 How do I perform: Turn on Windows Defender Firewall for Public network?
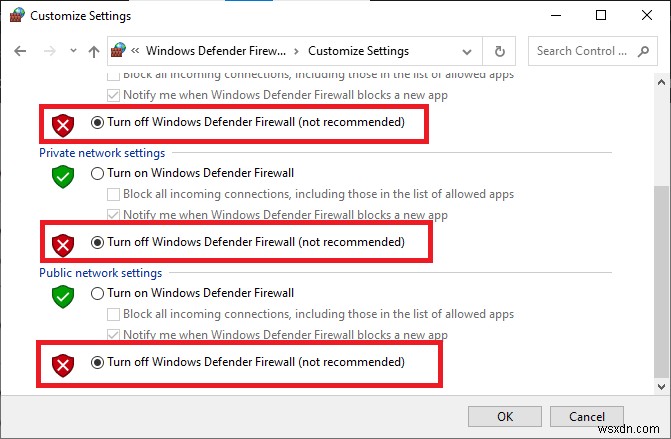coord(97,293)
